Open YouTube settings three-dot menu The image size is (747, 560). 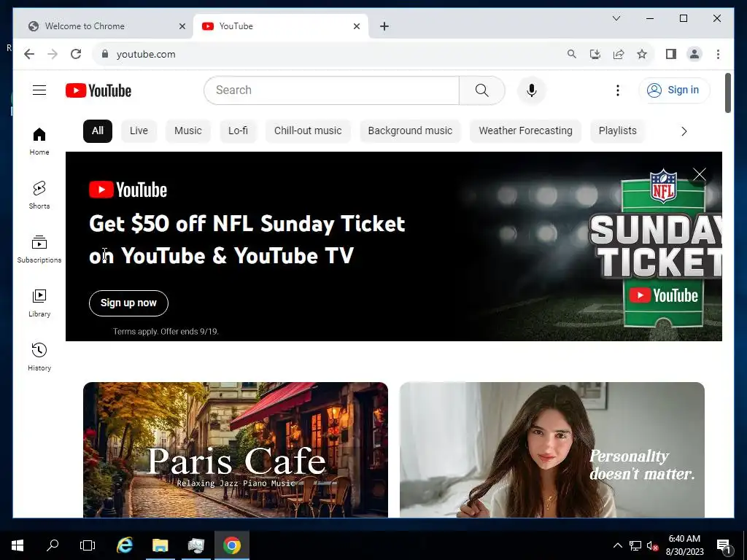pyautogui.click(x=617, y=90)
